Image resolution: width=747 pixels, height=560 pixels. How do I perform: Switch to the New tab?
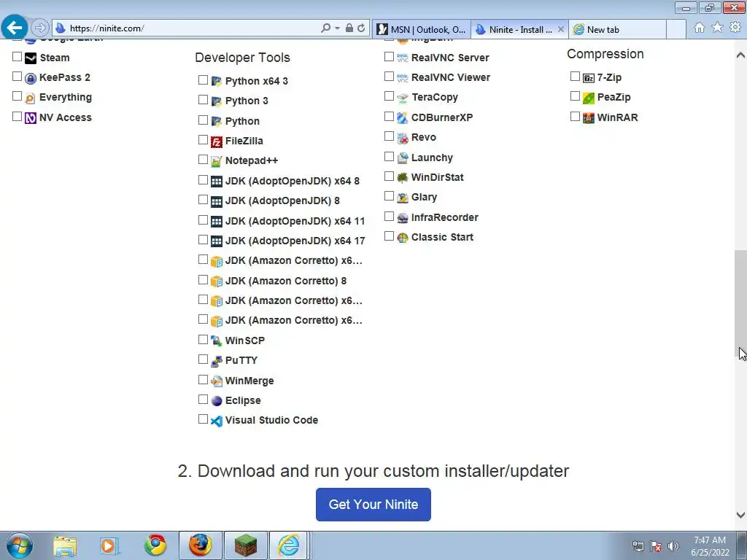click(x=617, y=29)
